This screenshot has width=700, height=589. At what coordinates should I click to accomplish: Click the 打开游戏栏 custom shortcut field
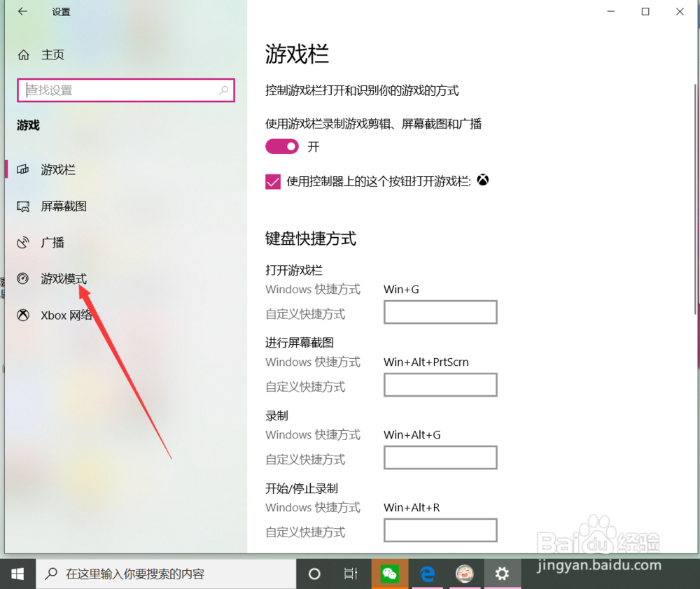[x=440, y=312]
